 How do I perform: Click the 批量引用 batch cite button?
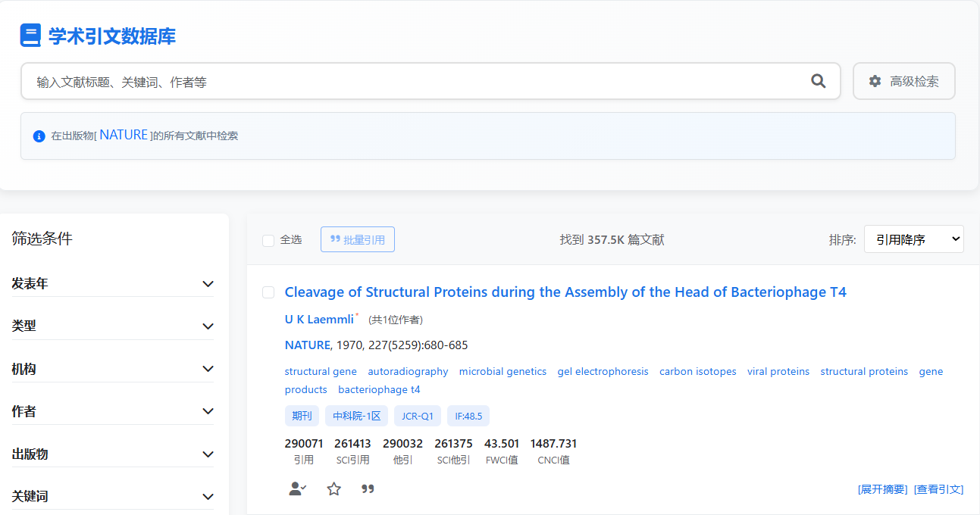357,239
